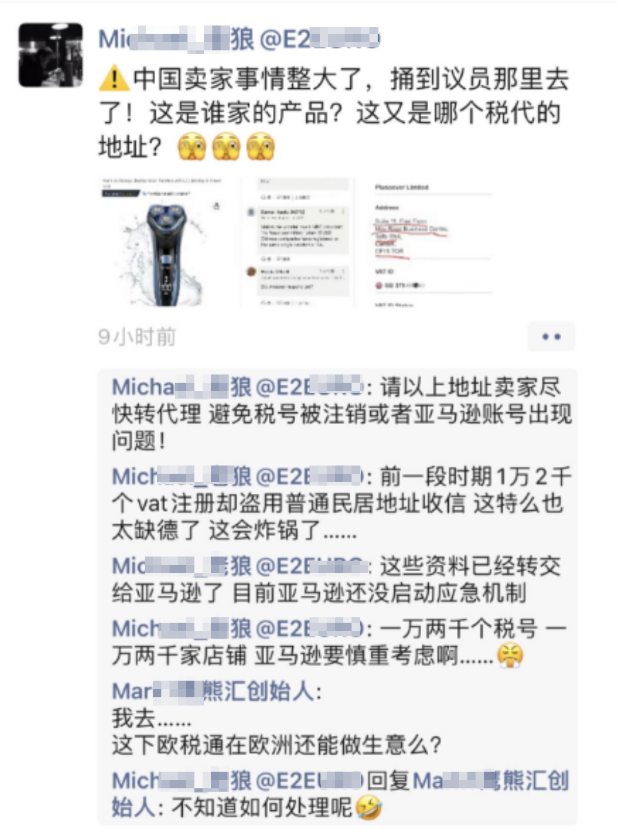This screenshot has width=619, height=840.
Task: Tap the 欧税通 comment text to reply
Action: point(278,745)
